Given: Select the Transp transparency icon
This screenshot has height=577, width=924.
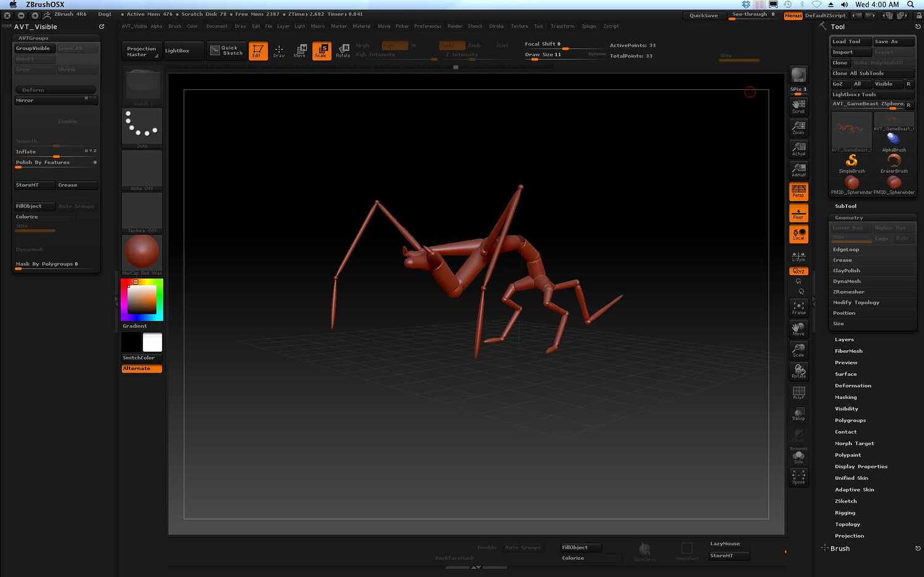Looking at the screenshot, I should tap(798, 414).
